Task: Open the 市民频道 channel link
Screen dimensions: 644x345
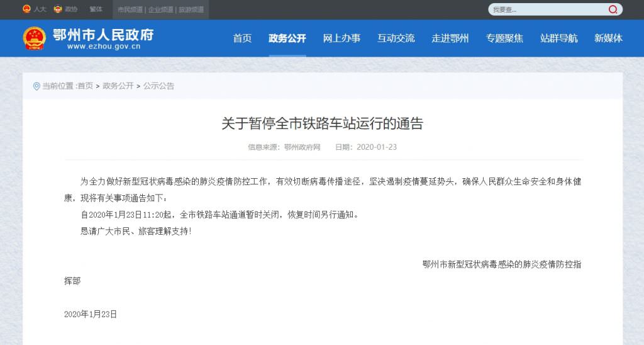Action: pos(130,9)
